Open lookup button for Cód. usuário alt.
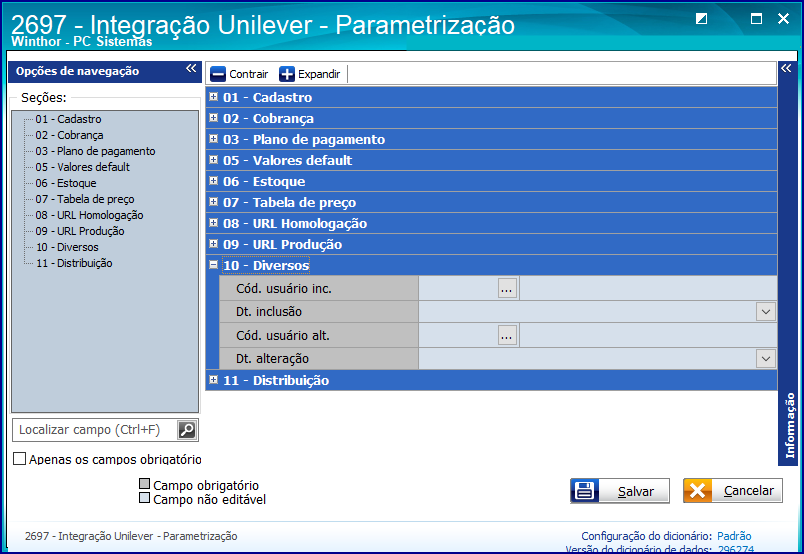The height and width of the screenshot is (554, 804). (507, 335)
